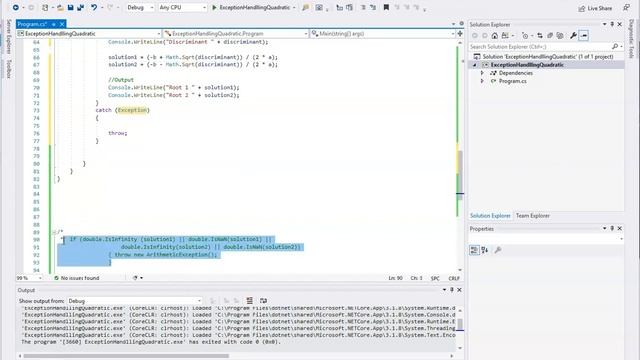Image resolution: width=640 pixels, height=360 pixels.
Task: Open Properties wrench icon in Solution Explorer
Action: 573,36
